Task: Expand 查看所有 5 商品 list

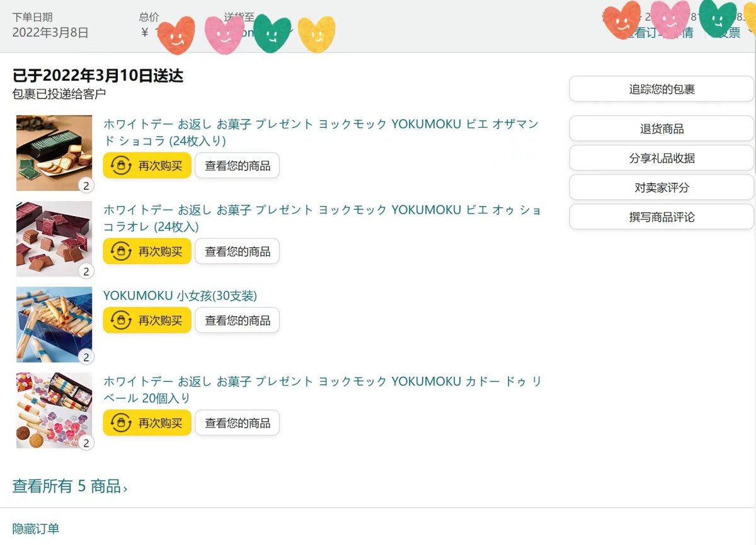Action: point(69,486)
